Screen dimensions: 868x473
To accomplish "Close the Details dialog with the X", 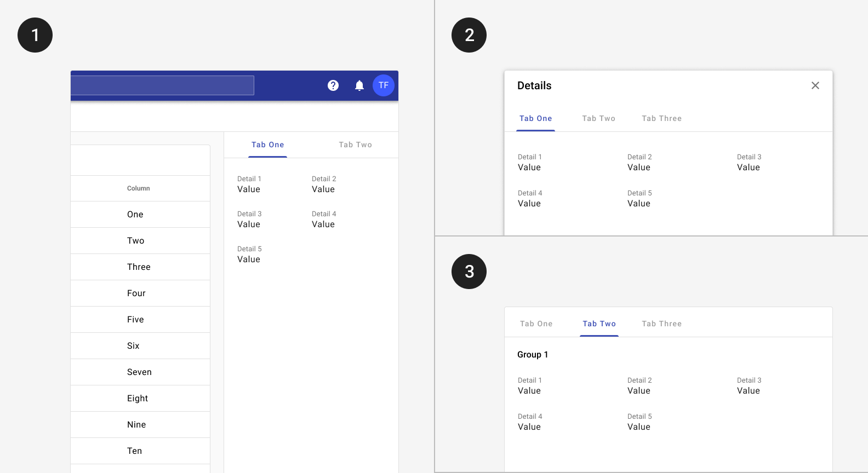I will tap(815, 85).
